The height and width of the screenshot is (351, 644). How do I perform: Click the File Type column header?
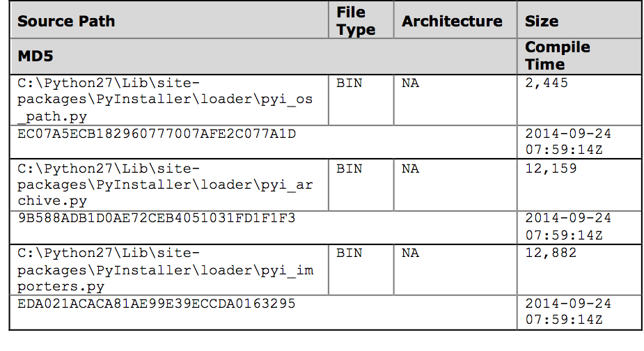(356, 21)
